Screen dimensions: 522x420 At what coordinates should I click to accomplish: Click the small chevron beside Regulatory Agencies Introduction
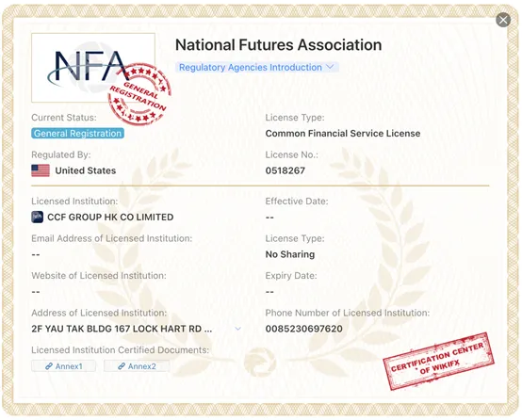click(330, 67)
